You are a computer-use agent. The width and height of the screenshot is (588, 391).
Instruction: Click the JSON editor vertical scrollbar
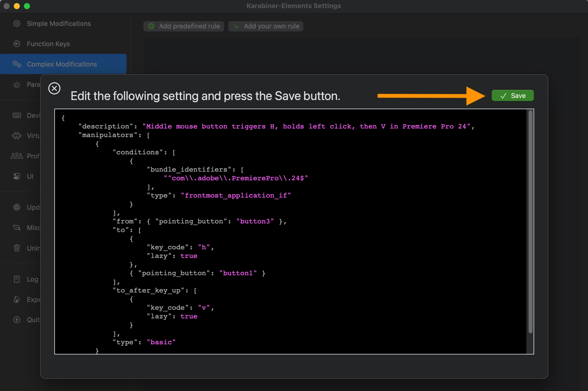pyautogui.click(x=530, y=221)
